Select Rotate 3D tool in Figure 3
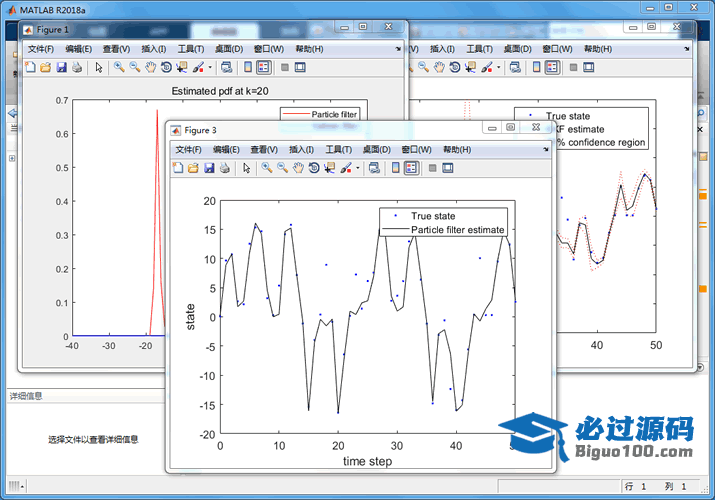 pyautogui.click(x=313, y=168)
